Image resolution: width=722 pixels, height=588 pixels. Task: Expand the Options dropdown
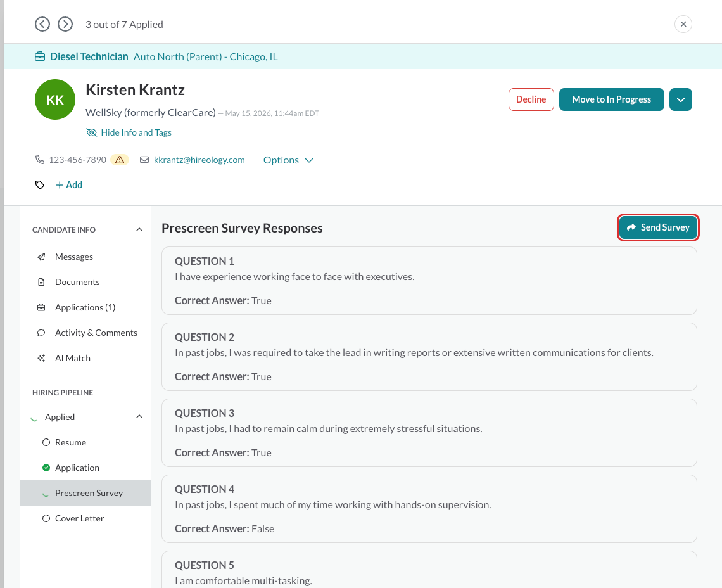[x=288, y=160]
